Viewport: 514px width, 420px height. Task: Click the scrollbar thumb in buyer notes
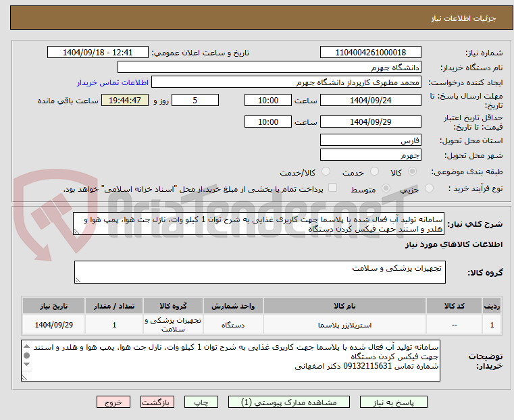[x=27, y=355]
